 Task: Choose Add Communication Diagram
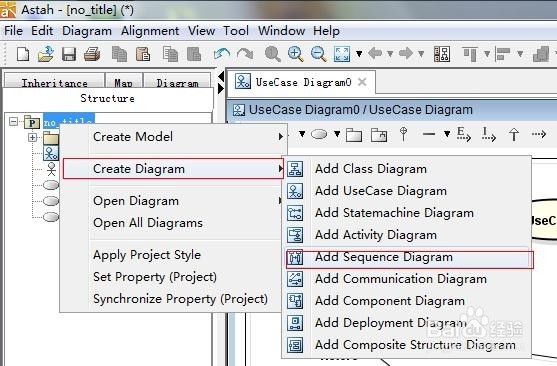point(407,279)
